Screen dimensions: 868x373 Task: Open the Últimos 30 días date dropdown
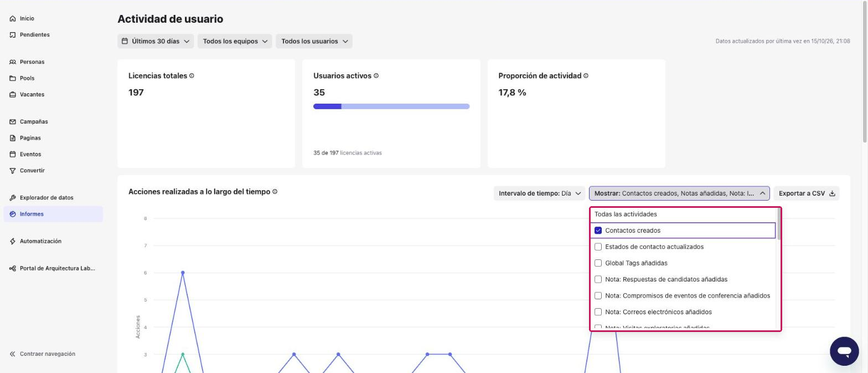156,41
